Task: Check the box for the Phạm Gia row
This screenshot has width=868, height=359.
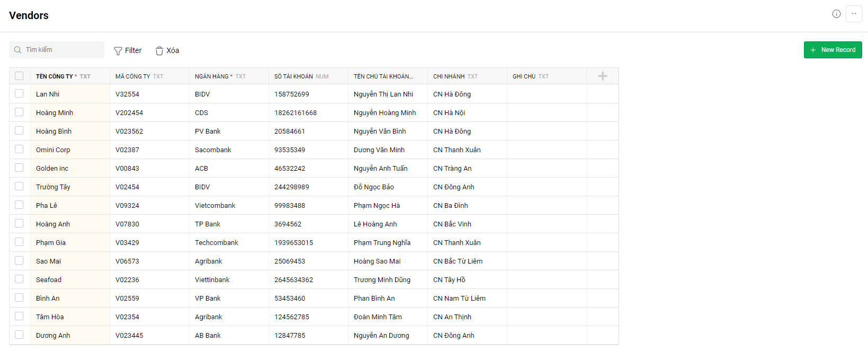Action: point(19,242)
